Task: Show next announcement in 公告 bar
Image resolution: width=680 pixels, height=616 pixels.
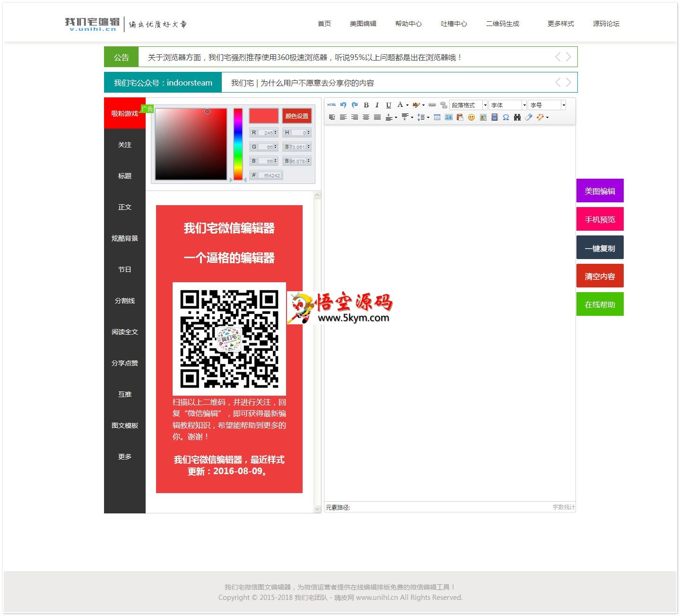Action: 568,57
